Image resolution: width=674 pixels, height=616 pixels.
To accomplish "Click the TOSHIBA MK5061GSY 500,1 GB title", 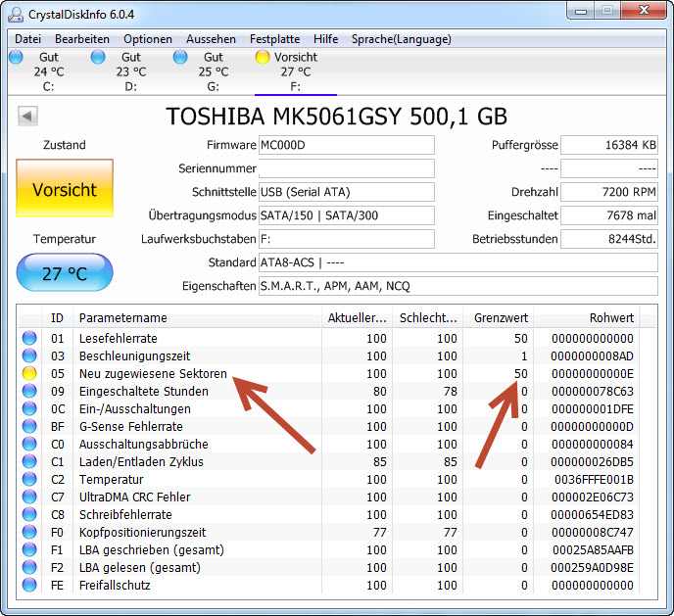I will coord(337,116).
